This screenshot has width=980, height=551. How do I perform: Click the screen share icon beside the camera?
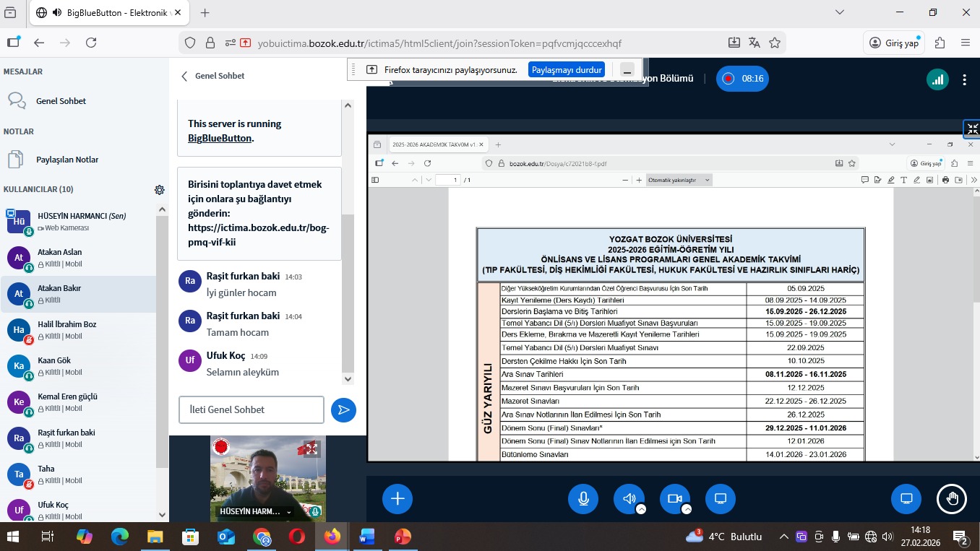coord(720,499)
